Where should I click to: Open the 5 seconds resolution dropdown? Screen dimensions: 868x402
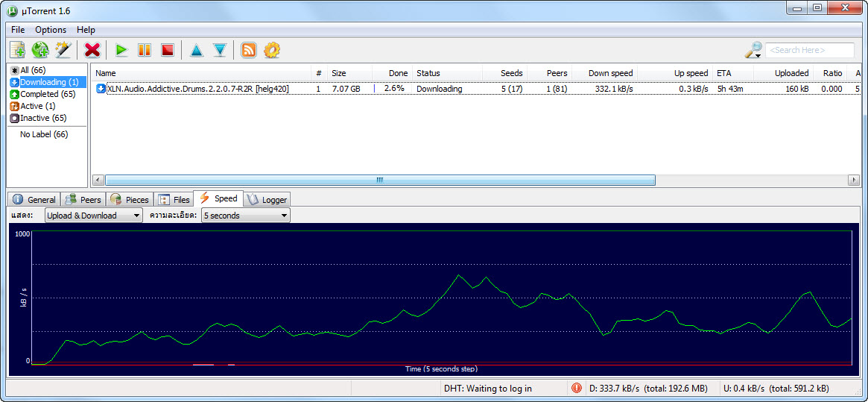246,216
